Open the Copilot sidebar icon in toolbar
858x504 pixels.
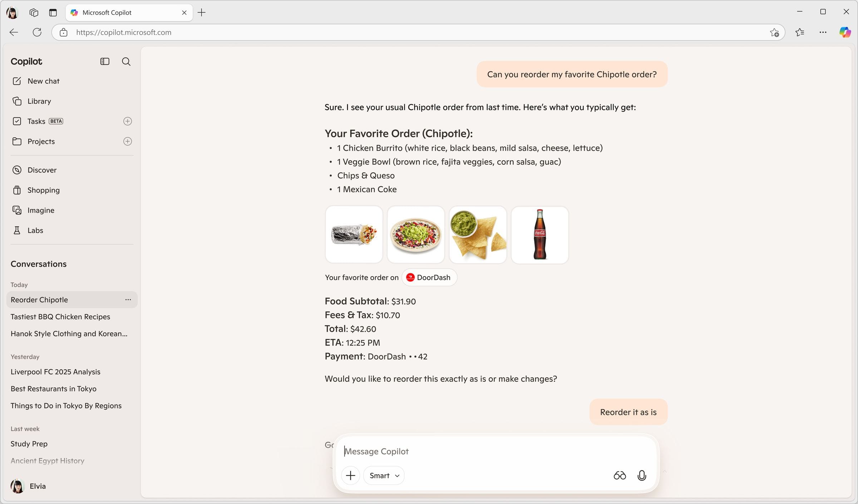click(x=845, y=32)
